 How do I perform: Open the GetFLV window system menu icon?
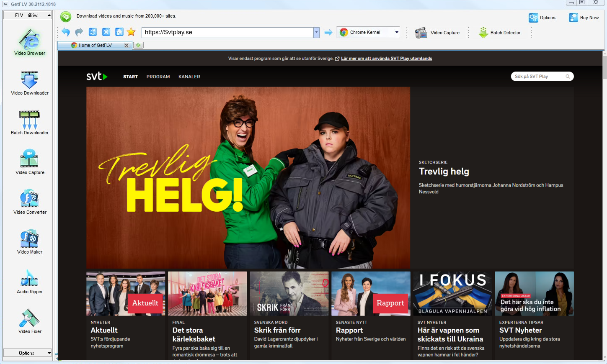click(x=5, y=4)
